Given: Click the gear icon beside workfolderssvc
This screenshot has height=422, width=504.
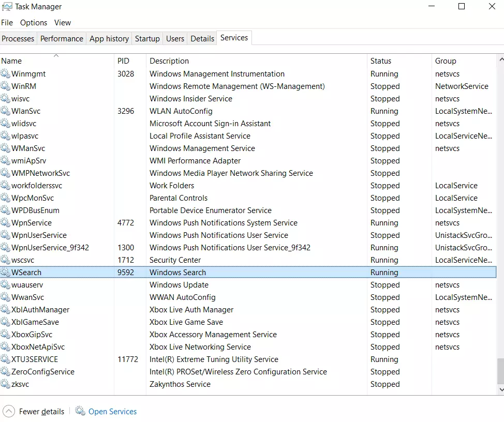Looking at the screenshot, I should pyautogui.click(x=5, y=186).
